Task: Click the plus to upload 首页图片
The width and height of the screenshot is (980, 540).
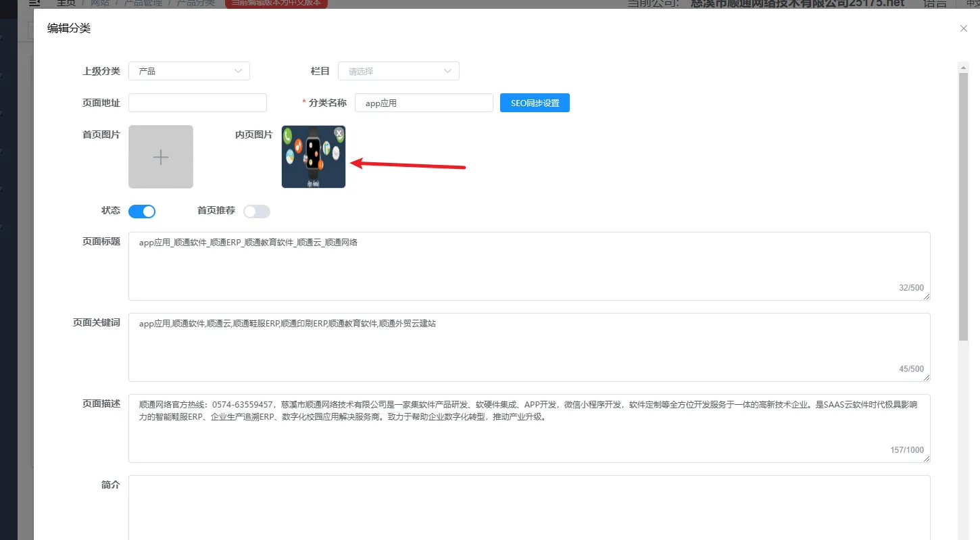Action: click(161, 157)
